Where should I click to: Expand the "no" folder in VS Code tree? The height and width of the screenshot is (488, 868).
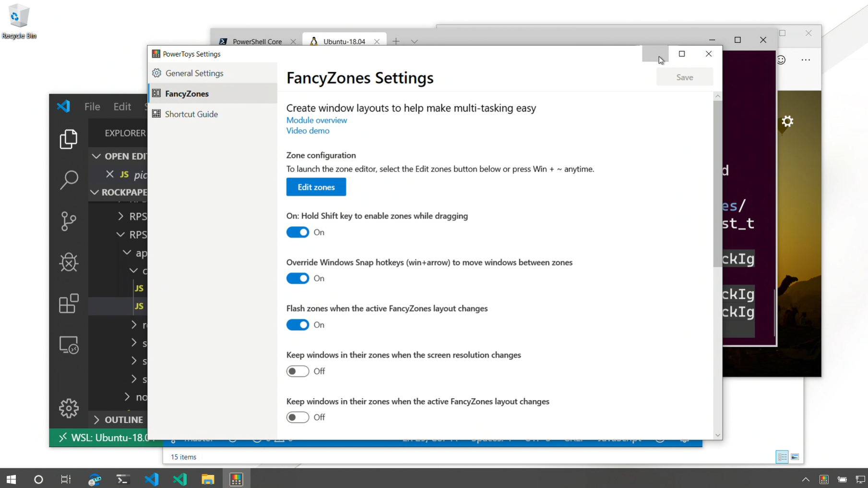click(127, 397)
